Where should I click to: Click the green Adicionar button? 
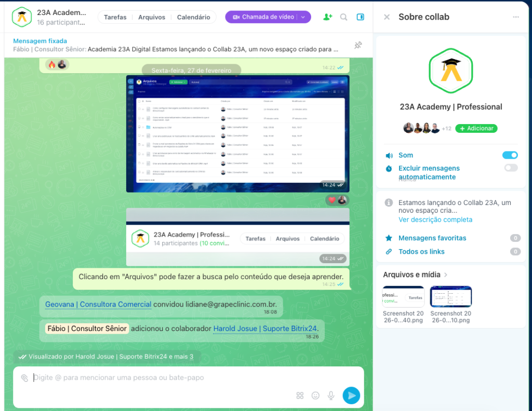(476, 128)
